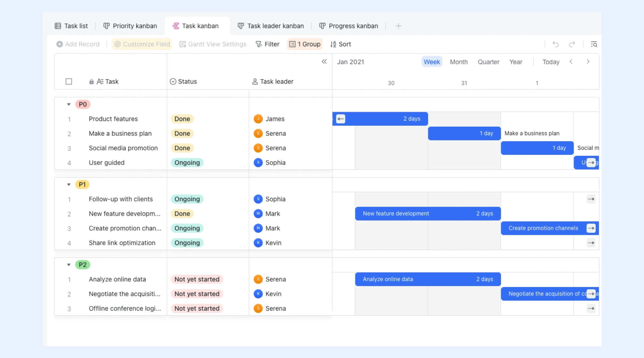This screenshot has height=358, width=644.
Task: Click Kevin avatar on Negotiate the acquisition row
Action: [x=258, y=294]
